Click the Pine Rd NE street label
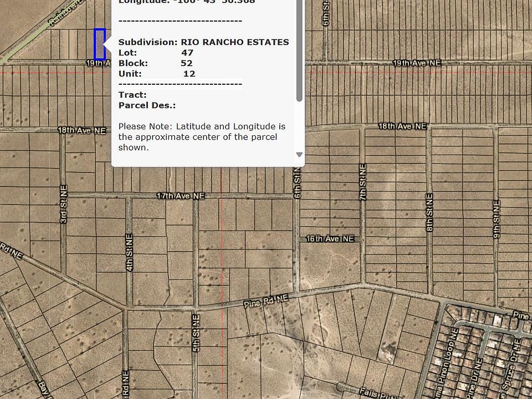 [x=267, y=301]
